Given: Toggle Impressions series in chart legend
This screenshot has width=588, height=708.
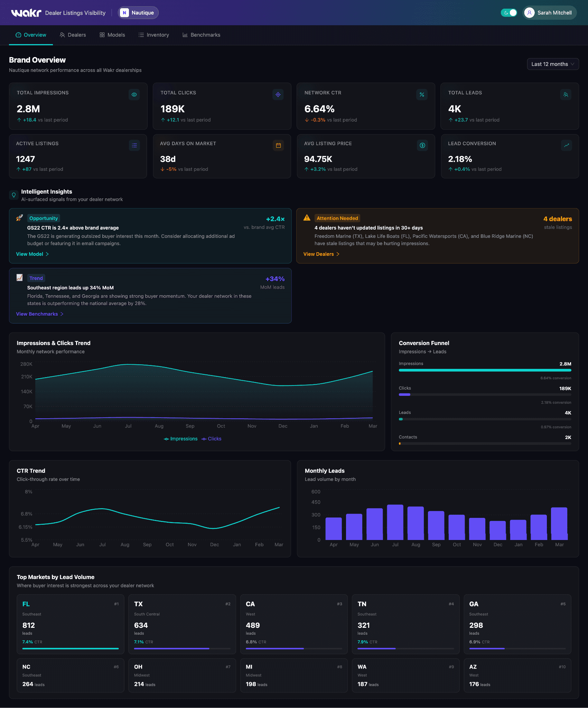Looking at the screenshot, I should tap(180, 439).
